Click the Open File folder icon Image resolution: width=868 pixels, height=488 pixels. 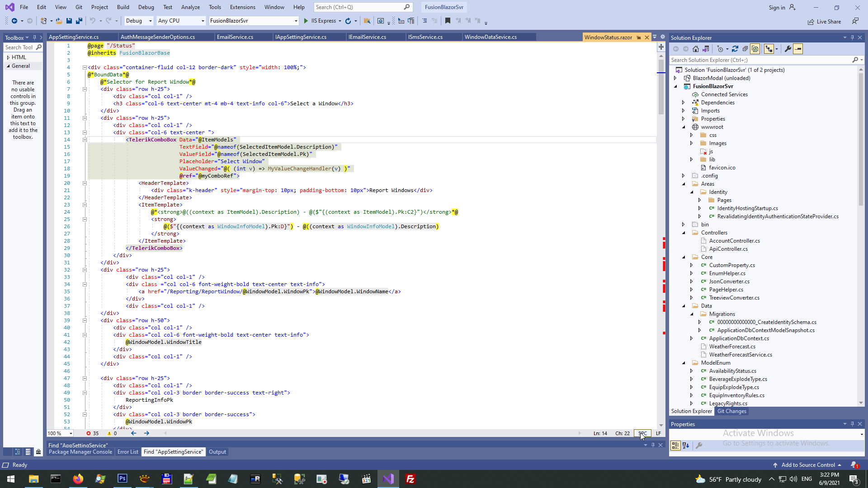[59, 21]
